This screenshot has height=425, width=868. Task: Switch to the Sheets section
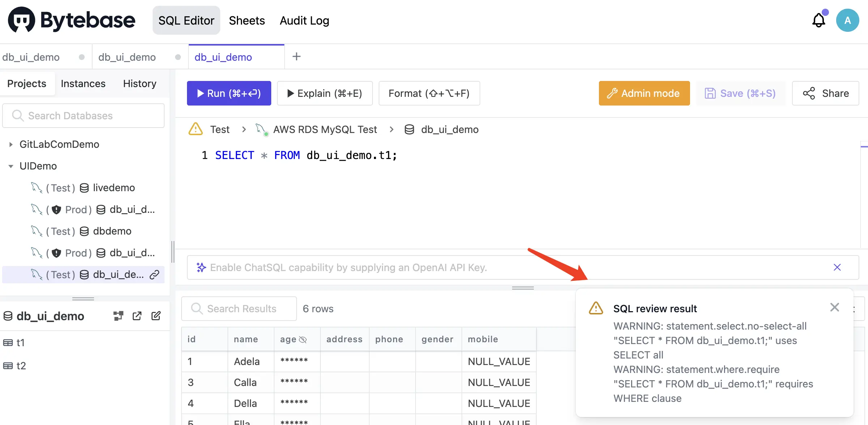[x=247, y=21]
